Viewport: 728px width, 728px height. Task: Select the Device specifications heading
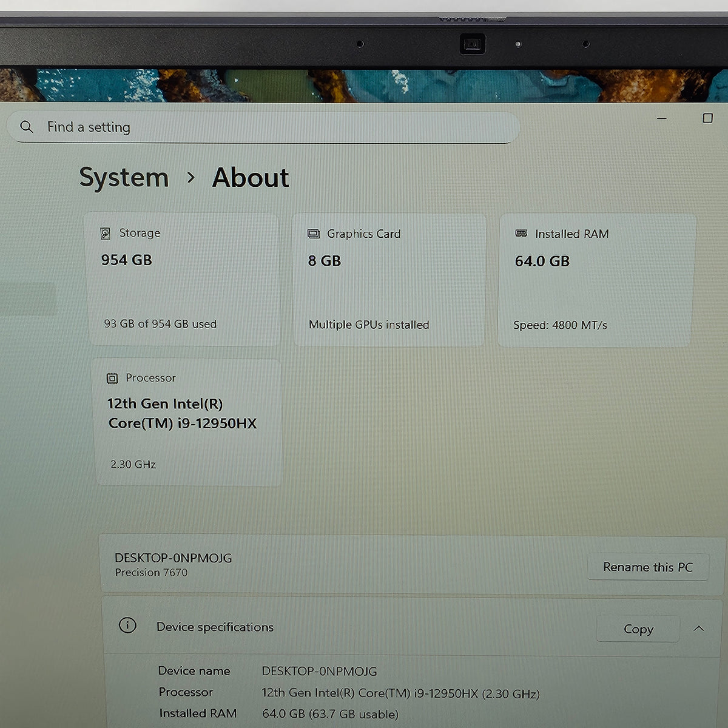pyautogui.click(x=215, y=627)
